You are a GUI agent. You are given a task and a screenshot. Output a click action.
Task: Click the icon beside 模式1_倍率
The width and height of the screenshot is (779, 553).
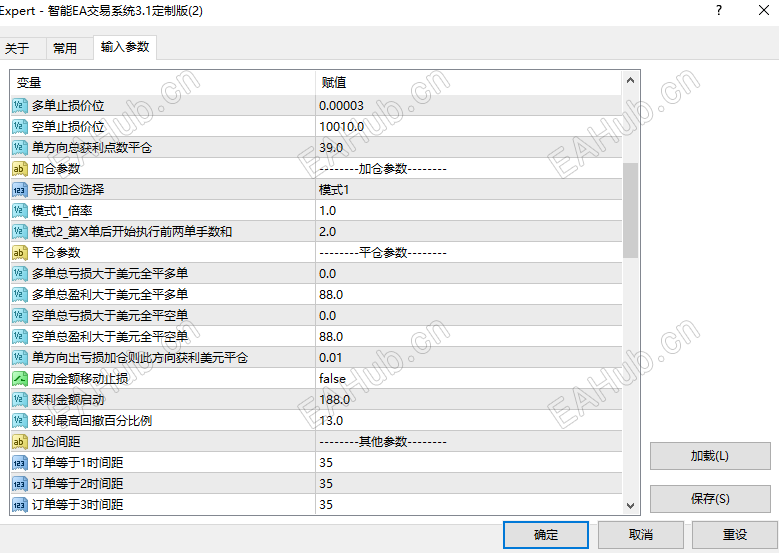coord(19,210)
